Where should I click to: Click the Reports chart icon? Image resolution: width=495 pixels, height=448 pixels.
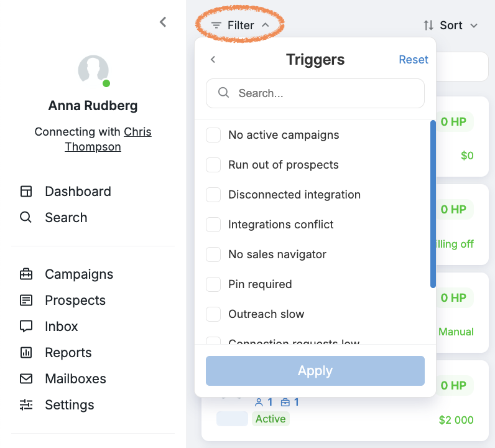coord(26,353)
